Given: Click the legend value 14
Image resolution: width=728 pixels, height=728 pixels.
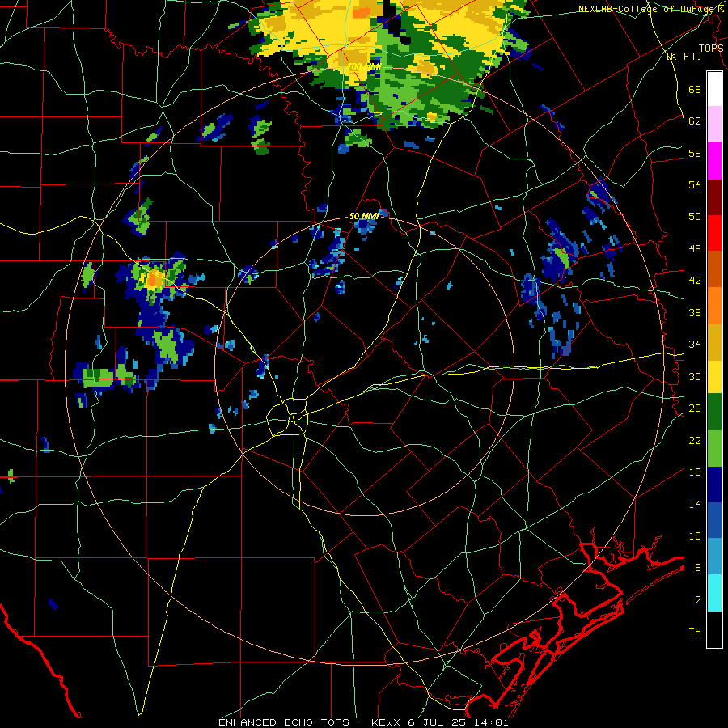Looking at the screenshot, I should 695,504.
